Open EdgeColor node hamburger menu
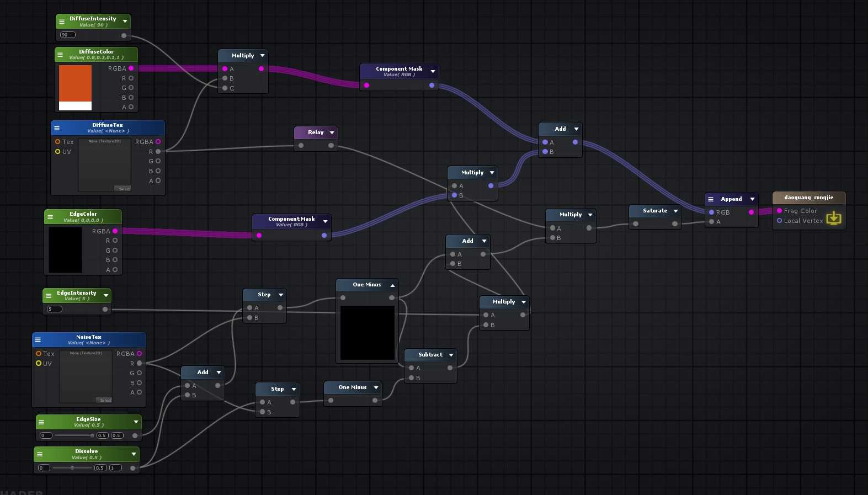Image resolution: width=868 pixels, height=495 pixels. tap(50, 217)
